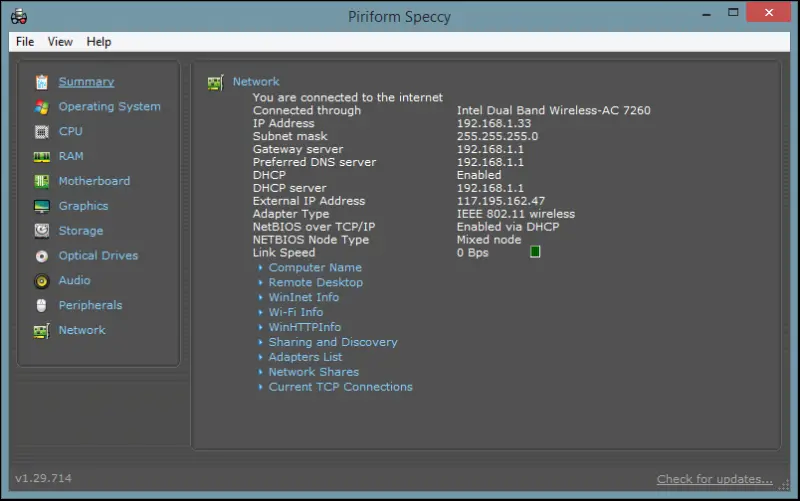
Task: Click the Intel Dual Band Wireless-AC 7260 text
Action: (x=554, y=110)
